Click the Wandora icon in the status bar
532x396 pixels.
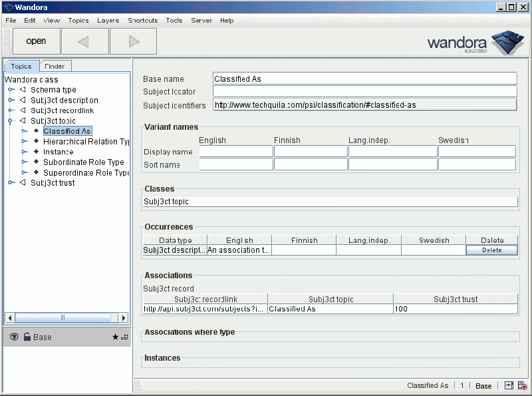point(509,386)
